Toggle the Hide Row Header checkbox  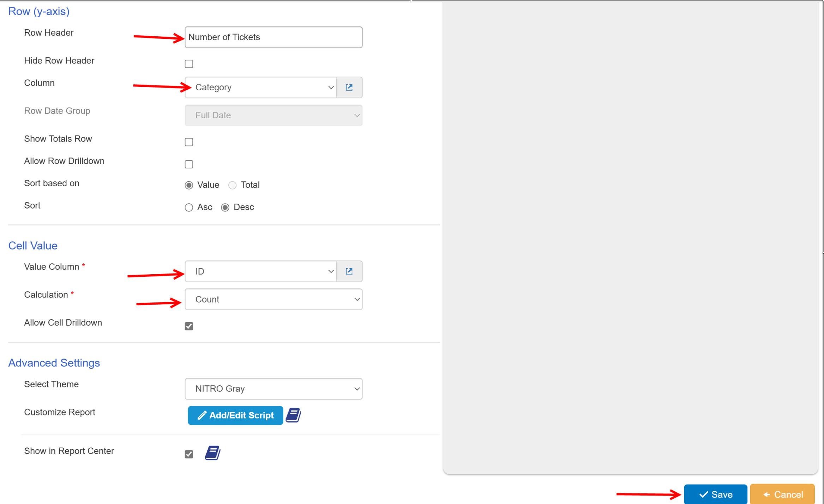tap(189, 64)
